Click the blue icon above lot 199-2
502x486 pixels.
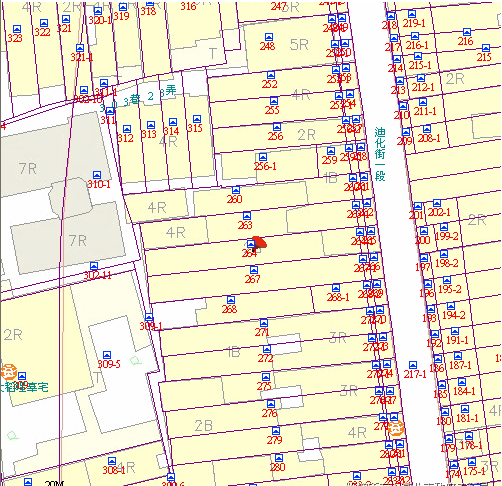[x=444, y=227]
